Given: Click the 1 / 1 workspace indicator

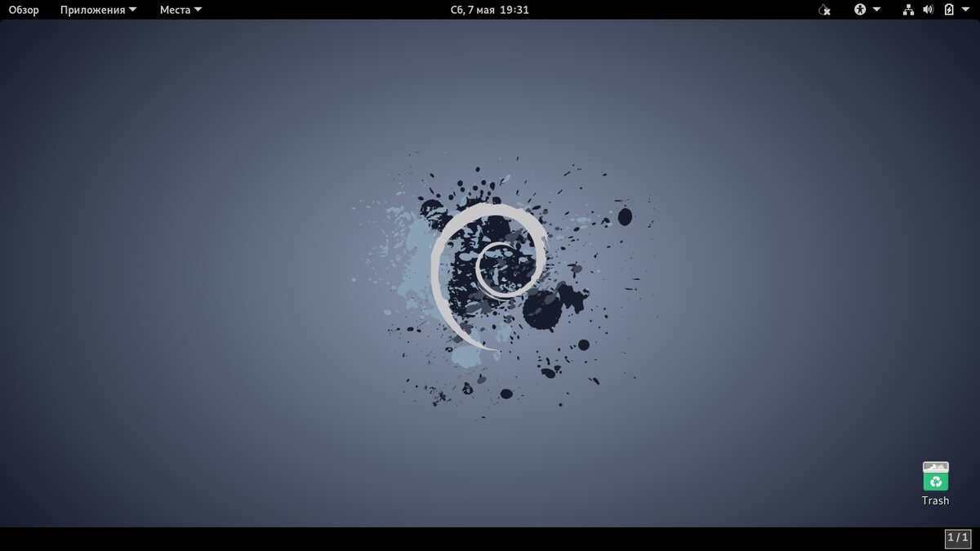Looking at the screenshot, I should coord(958,538).
